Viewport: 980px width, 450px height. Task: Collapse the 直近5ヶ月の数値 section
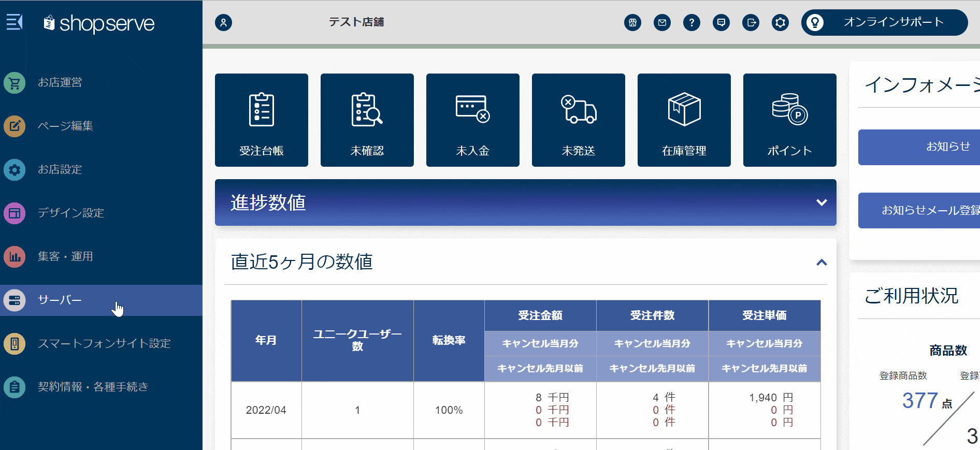(822, 263)
